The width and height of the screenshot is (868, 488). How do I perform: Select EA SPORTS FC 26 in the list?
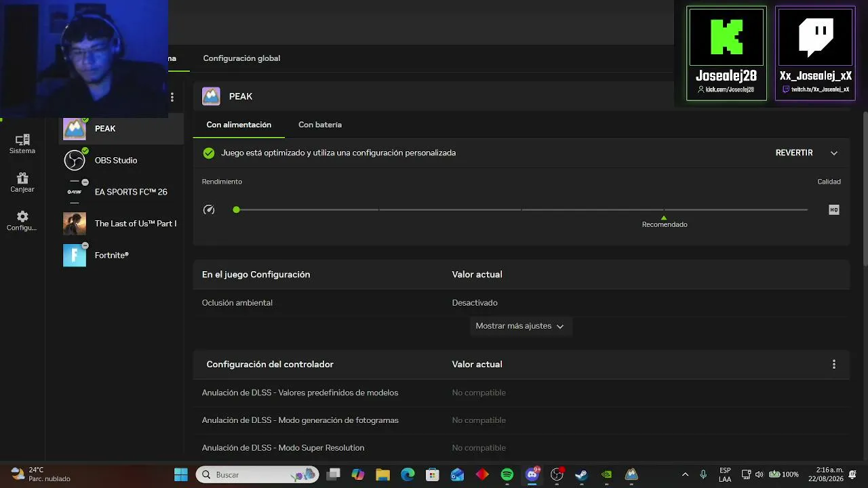pos(122,192)
